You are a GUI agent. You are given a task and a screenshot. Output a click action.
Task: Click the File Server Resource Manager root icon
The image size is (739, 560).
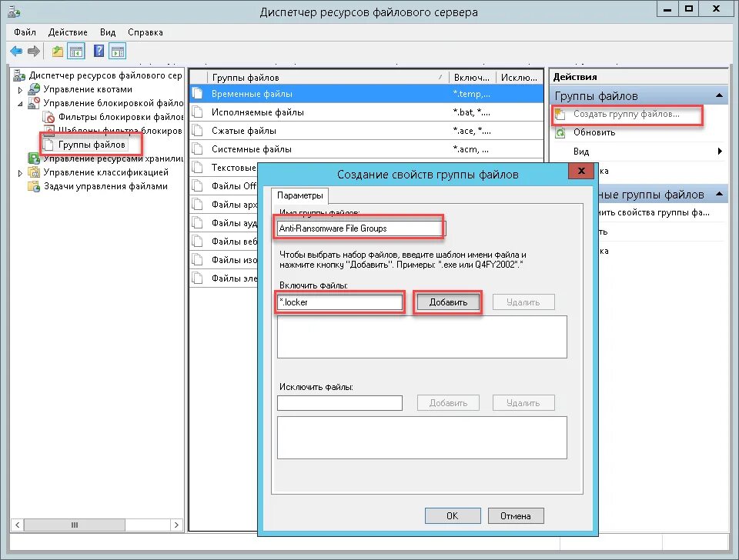click(x=19, y=75)
